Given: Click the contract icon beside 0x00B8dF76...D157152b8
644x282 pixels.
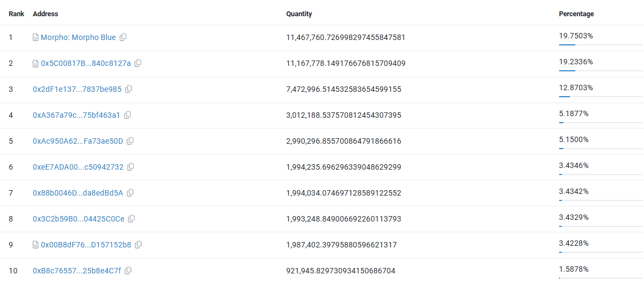Looking at the screenshot, I should (x=36, y=245).
